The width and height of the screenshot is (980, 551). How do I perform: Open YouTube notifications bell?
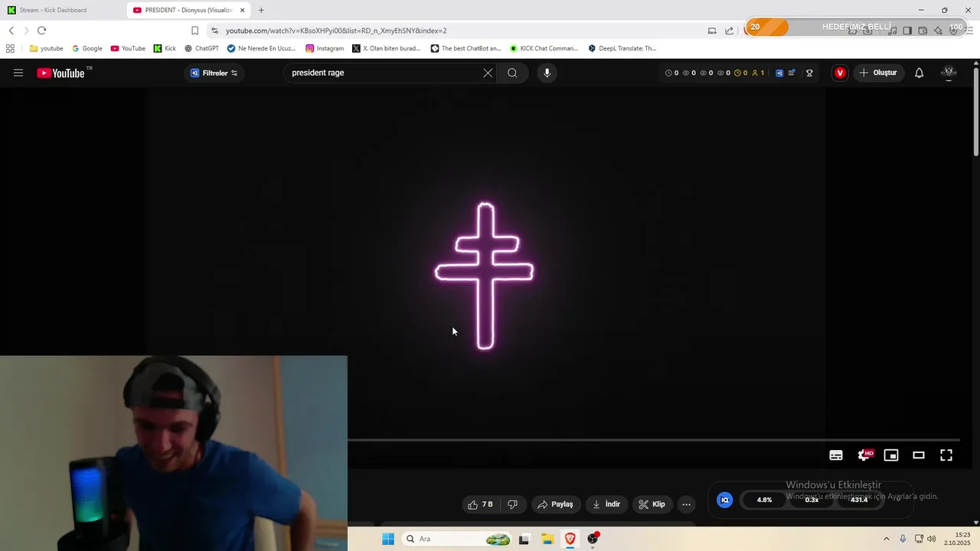(920, 73)
